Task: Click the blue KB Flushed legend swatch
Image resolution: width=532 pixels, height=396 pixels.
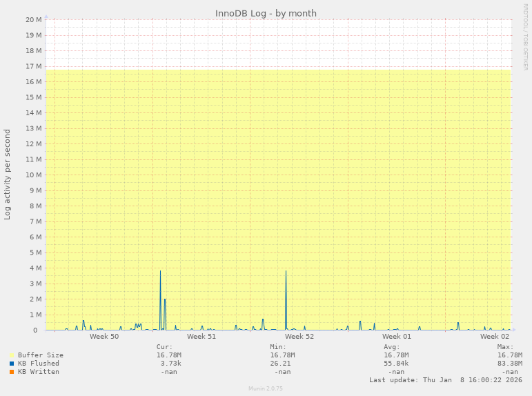Action: (12, 364)
